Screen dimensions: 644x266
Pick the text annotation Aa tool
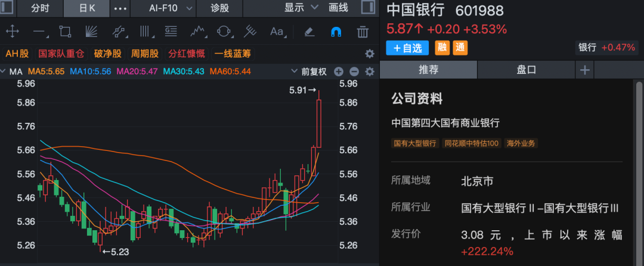pyautogui.click(x=277, y=32)
